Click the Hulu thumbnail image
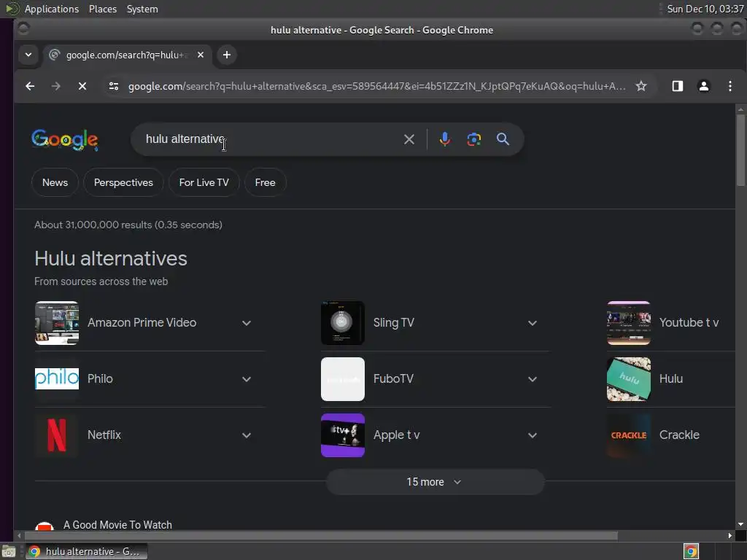This screenshot has height=560, width=747. pyautogui.click(x=628, y=379)
